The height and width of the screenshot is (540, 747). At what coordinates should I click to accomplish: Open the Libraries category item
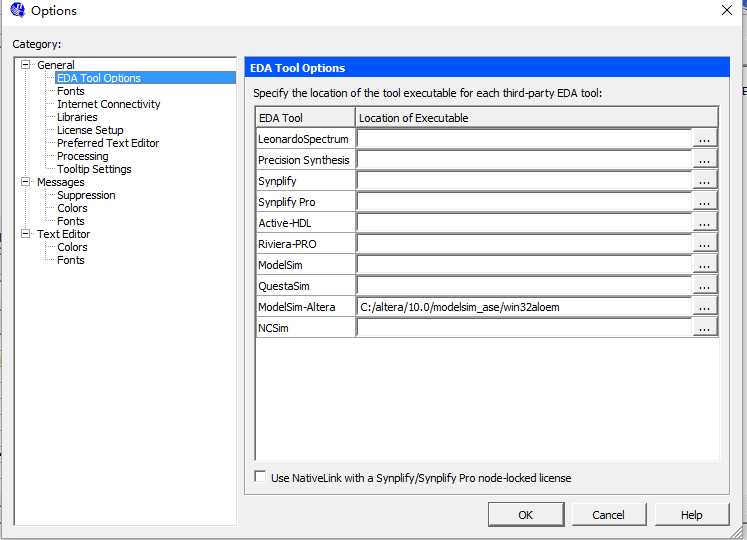click(77, 117)
